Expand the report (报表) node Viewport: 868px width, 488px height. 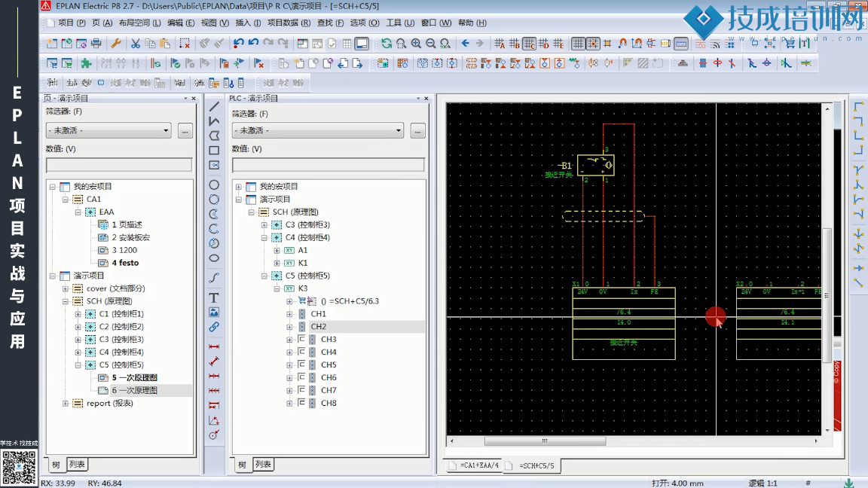click(66, 404)
